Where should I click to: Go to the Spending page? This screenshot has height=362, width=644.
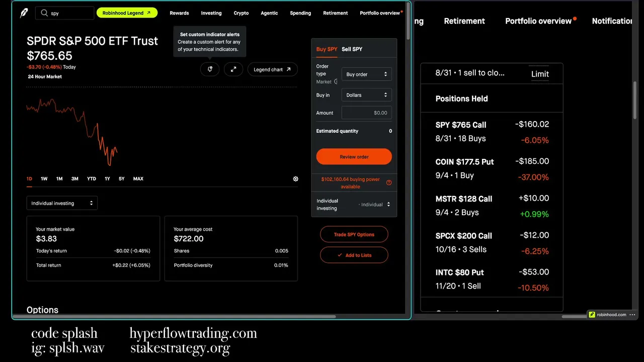300,13
